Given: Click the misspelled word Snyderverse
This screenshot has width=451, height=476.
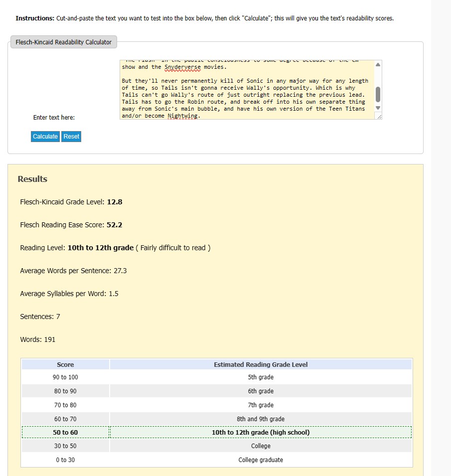Looking at the screenshot, I should tap(182, 67).
